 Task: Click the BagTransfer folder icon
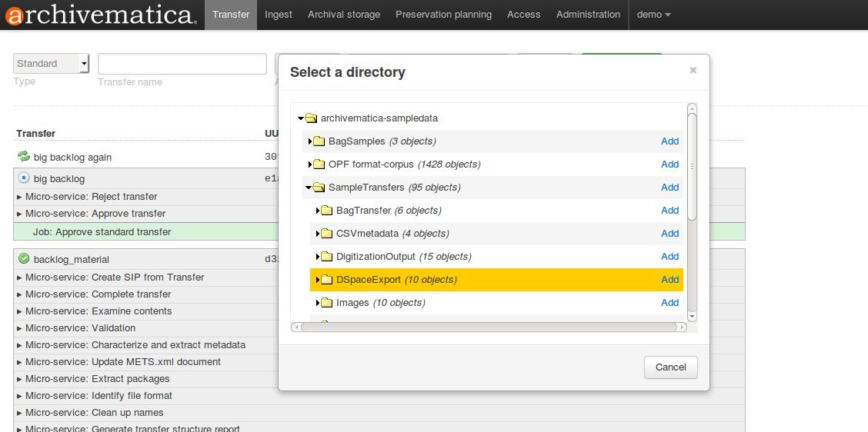[326, 210]
